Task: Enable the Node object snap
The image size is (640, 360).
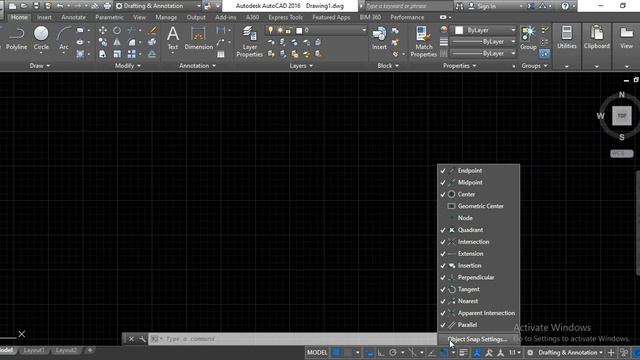Action: 478,218
